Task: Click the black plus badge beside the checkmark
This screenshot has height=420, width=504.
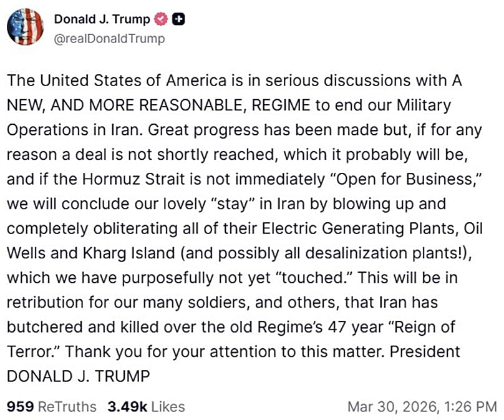Action: point(178,19)
